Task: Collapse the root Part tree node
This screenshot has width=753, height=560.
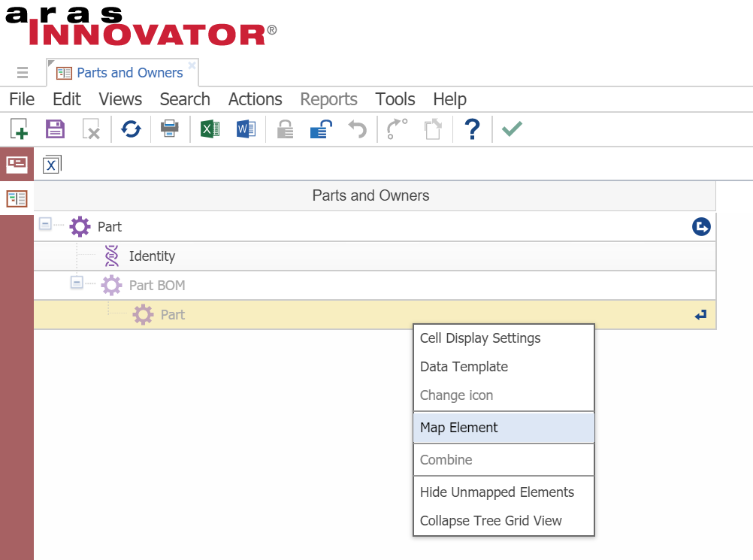Action: pyautogui.click(x=45, y=224)
